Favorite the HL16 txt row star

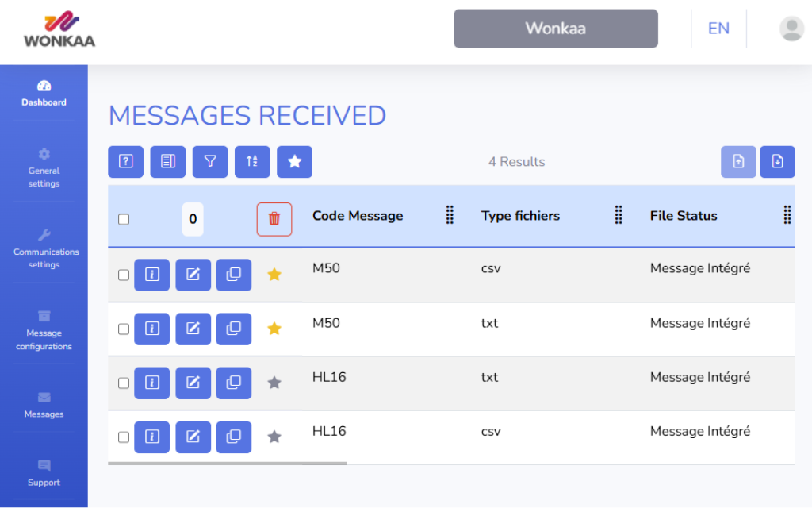pyautogui.click(x=274, y=383)
